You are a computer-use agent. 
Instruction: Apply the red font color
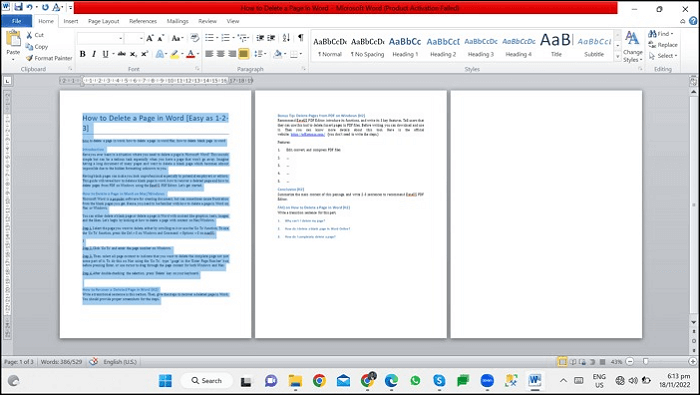tap(190, 54)
